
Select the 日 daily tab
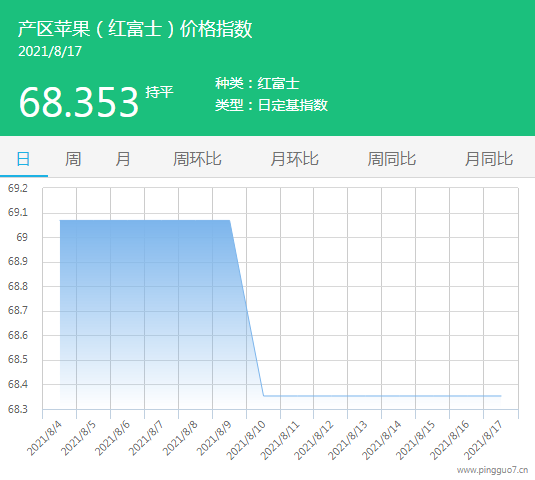click(24, 159)
